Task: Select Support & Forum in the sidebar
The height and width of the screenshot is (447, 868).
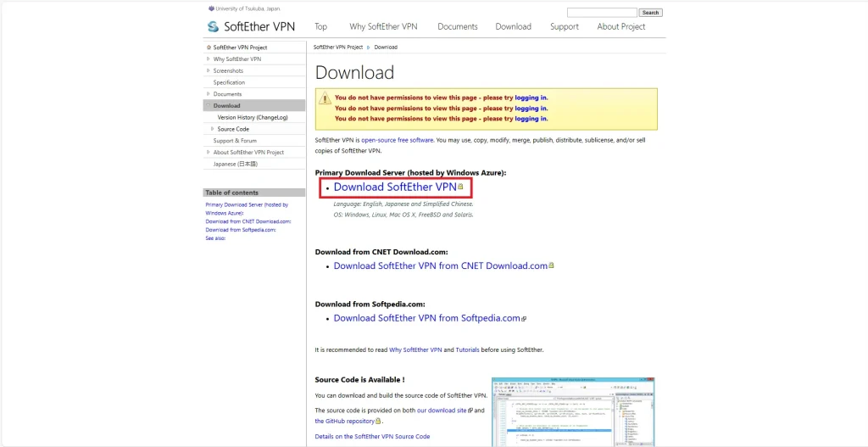Action: (235, 141)
